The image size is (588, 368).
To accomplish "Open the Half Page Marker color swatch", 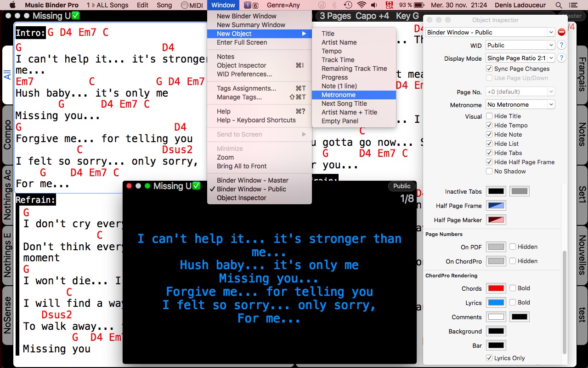I will pyautogui.click(x=496, y=220).
